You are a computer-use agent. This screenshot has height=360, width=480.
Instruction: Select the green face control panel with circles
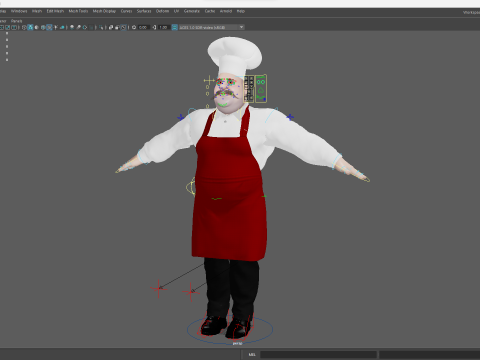click(x=261, y=88)
